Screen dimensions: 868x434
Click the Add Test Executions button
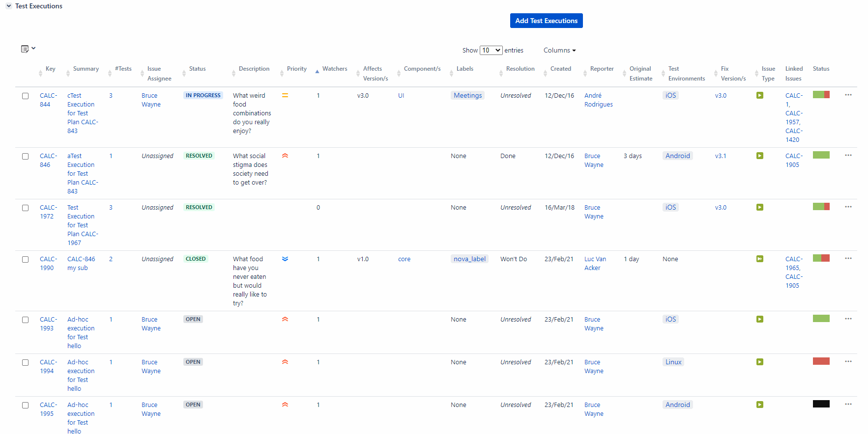[x=546, y=21]
